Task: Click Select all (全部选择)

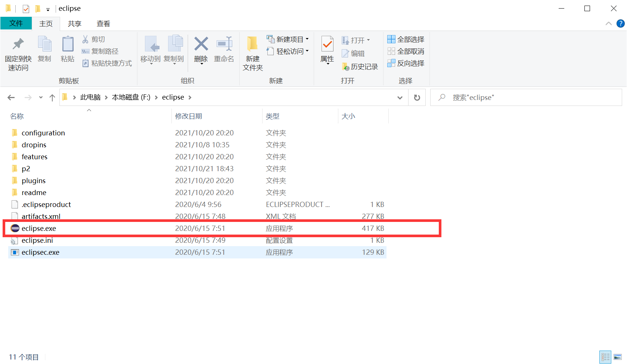Action: coord(406,39)
